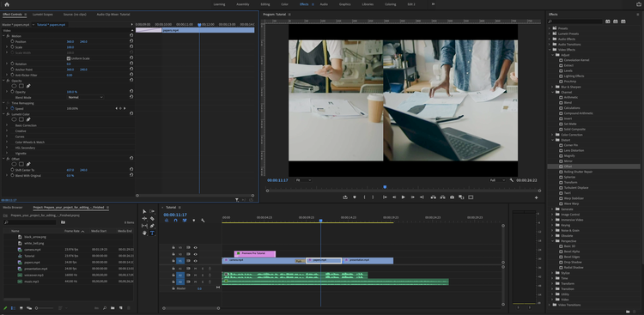Click New Item icon in Project panel

tap(120, 308)
